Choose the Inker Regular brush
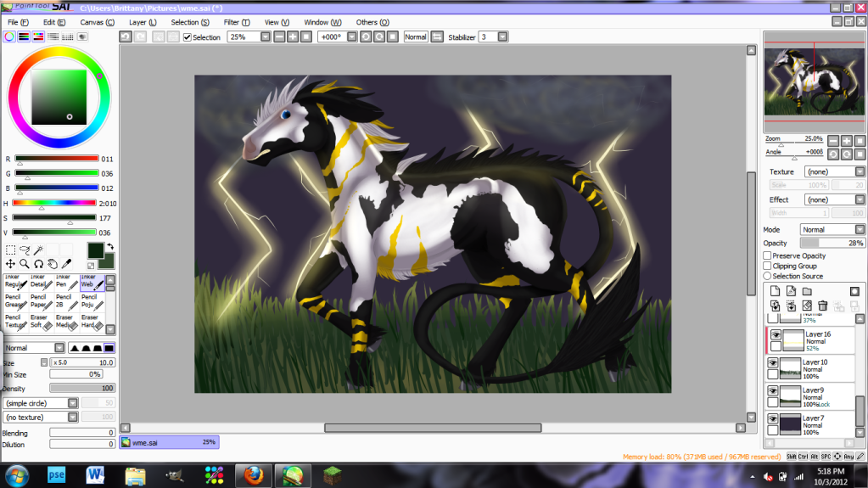 15,282
